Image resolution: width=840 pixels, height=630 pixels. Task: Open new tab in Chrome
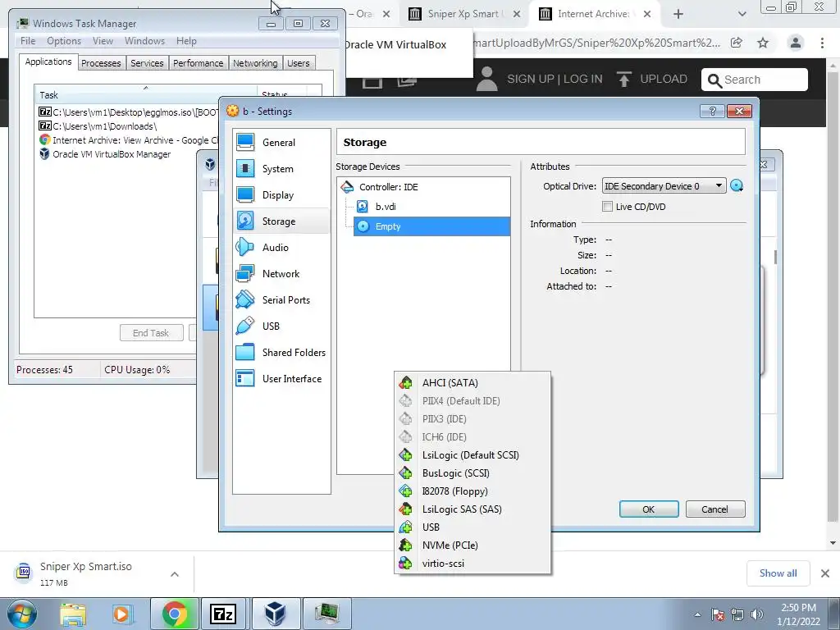678,14
